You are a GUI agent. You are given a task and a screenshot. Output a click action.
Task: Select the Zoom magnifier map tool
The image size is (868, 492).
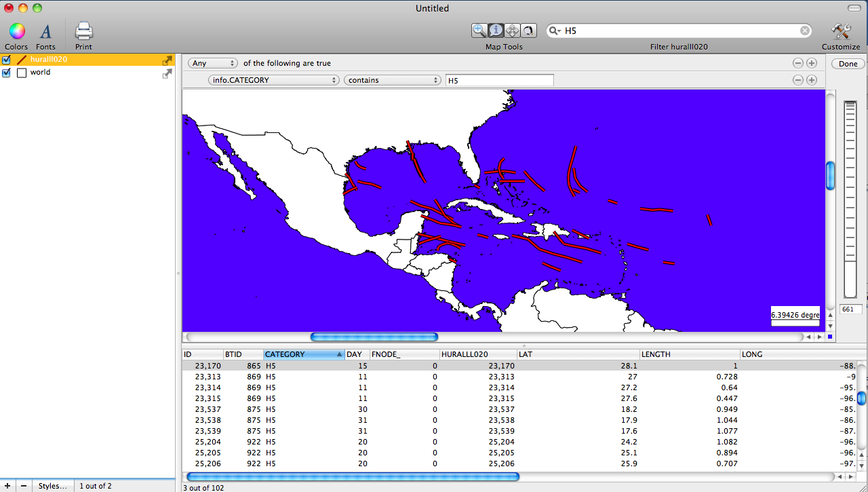click(479, 31)
